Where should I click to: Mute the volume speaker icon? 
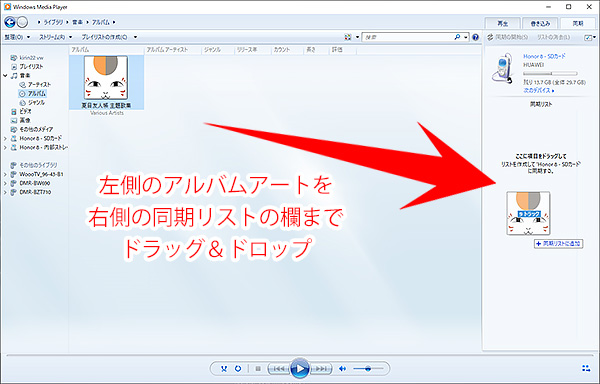[x=342, y=369]
